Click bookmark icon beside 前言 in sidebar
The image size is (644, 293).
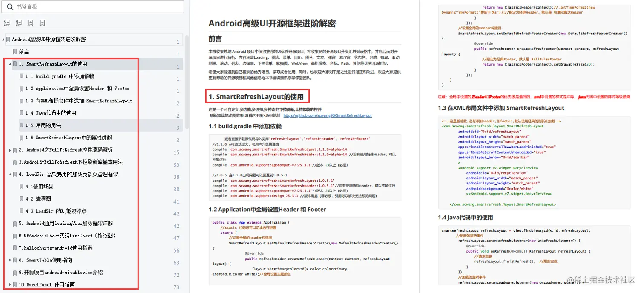click(x=15, y=52)
